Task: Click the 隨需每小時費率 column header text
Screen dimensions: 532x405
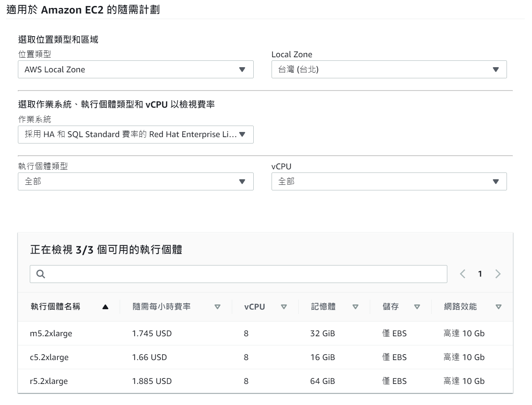Action: pos(161,306)
